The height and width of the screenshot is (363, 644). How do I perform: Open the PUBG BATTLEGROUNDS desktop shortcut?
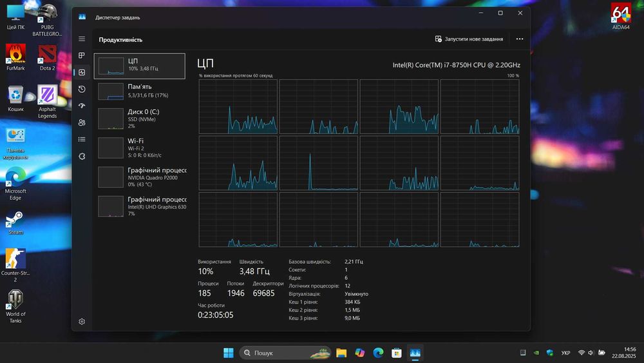pyautogui.click(x=47, y=20)
